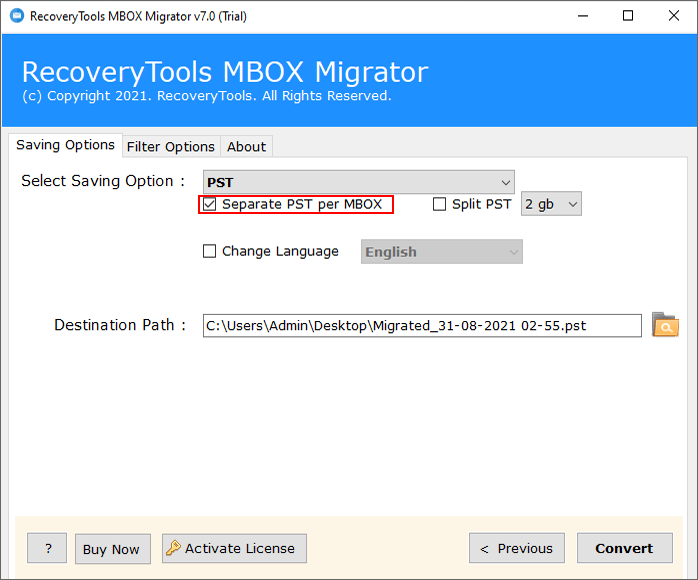Screen dimensions: 698x580
Task: Click the Convert button
Action: click(625, 548)
